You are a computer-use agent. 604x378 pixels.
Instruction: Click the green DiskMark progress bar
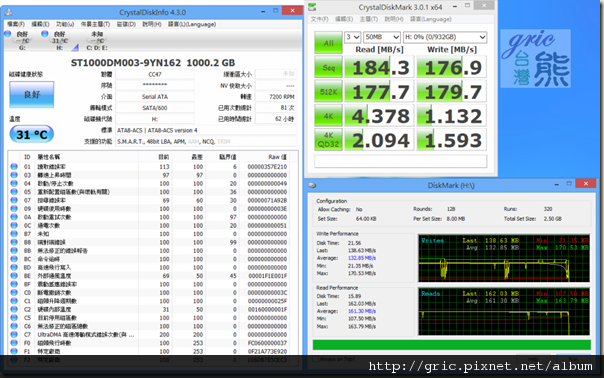click(x=451, y=344)
